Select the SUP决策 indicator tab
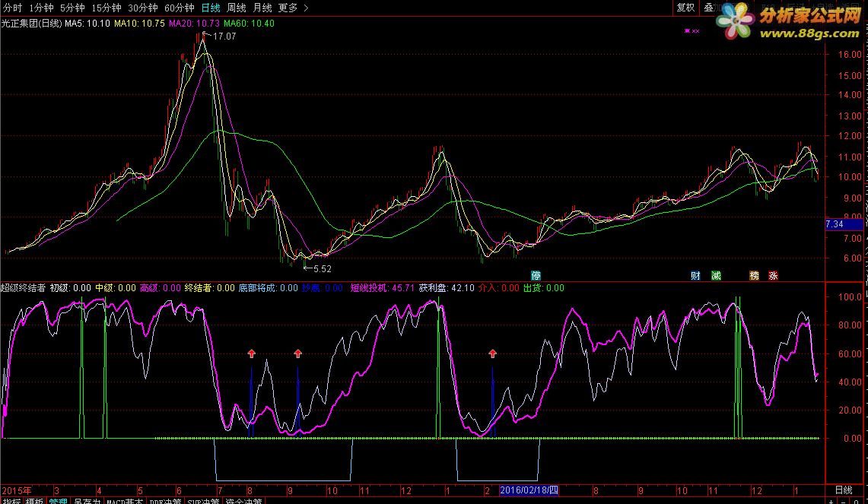 coord(203,501)
